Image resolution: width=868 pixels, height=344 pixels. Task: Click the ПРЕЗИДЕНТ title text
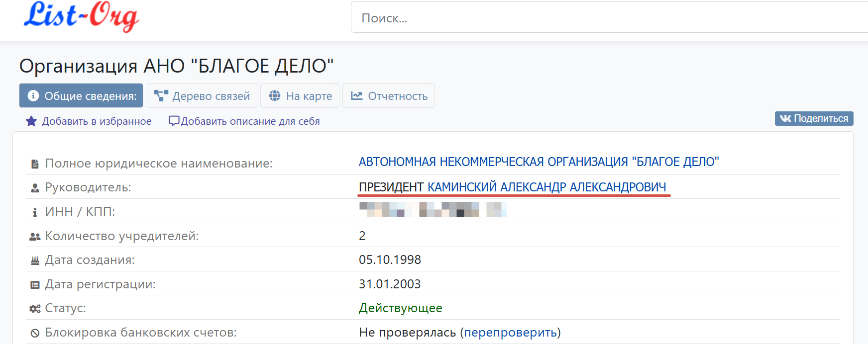(391, 187)
